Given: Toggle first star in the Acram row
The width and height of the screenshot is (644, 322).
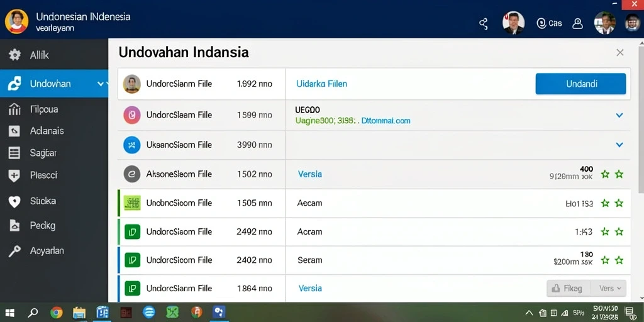Looking at the screenshot, I should coord(605,231).
